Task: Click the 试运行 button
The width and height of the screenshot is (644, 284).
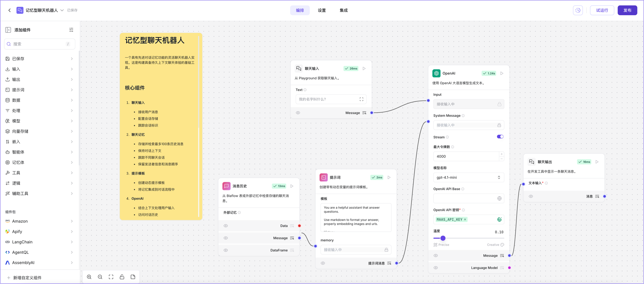Action: (602, 10)
